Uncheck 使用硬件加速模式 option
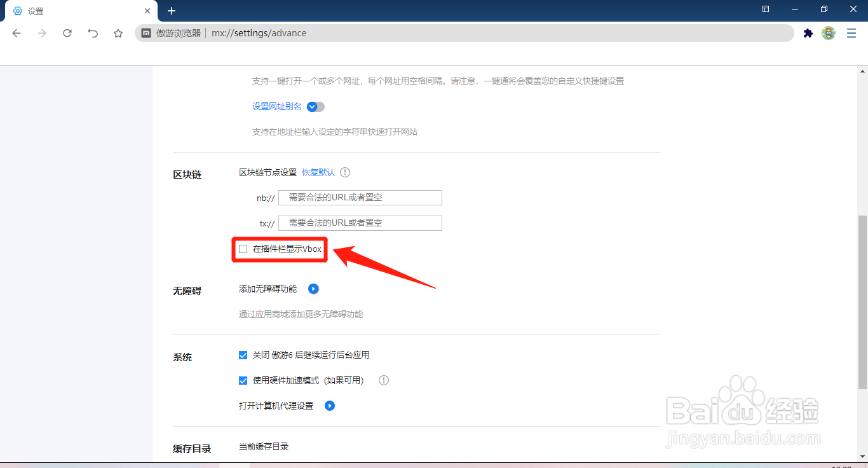This screenshot has width=868, height=468. [243, 380]
